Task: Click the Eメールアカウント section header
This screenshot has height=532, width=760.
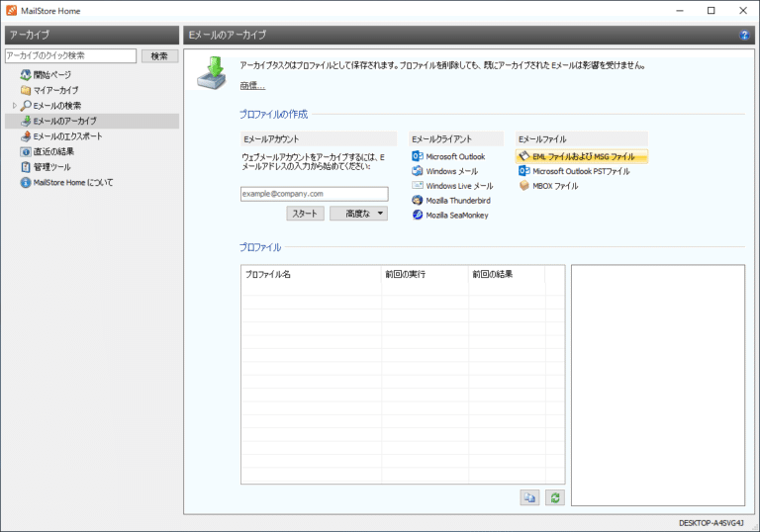Action: coord(319,139)
